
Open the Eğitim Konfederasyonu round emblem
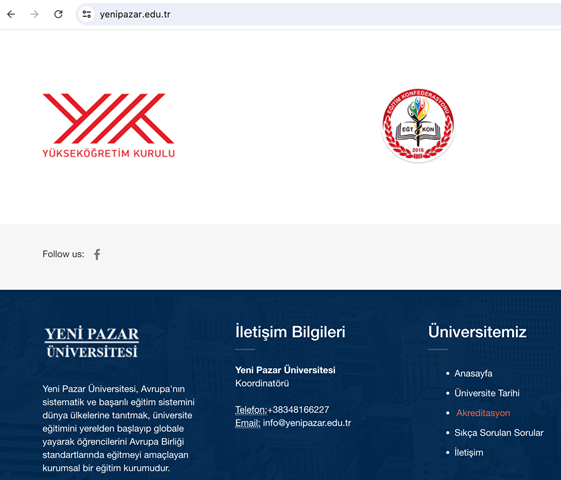pos(418,126)
